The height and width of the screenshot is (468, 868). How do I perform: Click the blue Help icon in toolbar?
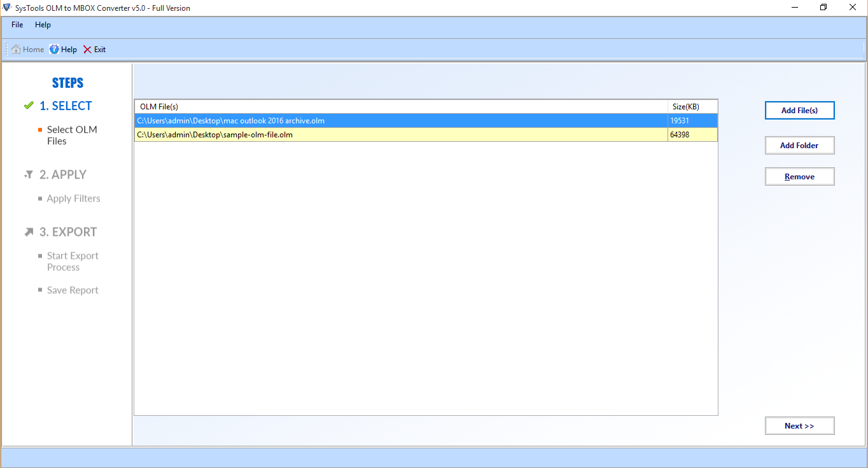(54, 50)
